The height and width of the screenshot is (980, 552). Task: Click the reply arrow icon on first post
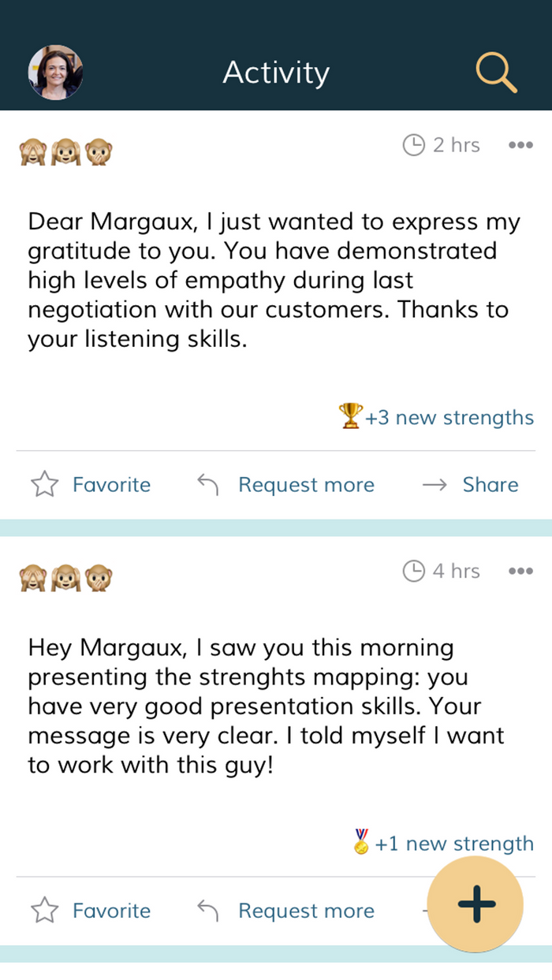(x=207, y=484)
